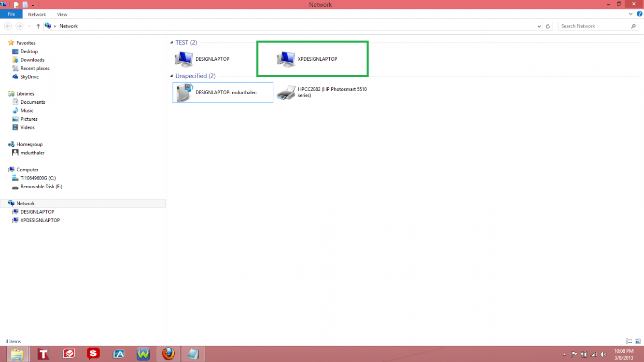Open Firefox from the taskbar
The height and width of the screenshot is (362, 644).
[x=168, y=354]
